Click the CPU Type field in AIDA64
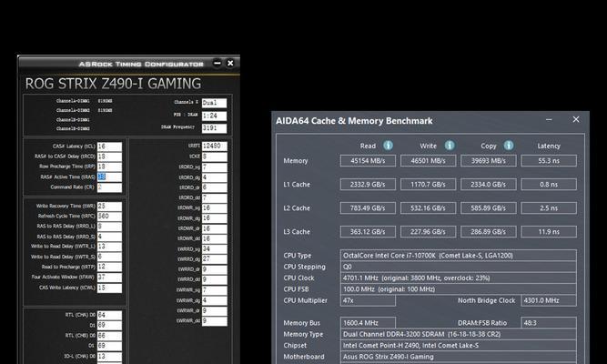The height and width of the screenshot is (364, 607). coord(459,256)
